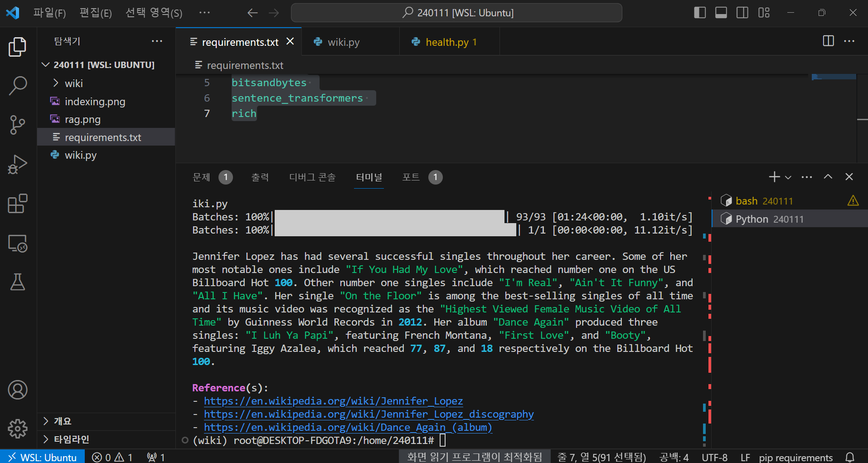Open language mode pip requirements selector

tap(795, 457)
